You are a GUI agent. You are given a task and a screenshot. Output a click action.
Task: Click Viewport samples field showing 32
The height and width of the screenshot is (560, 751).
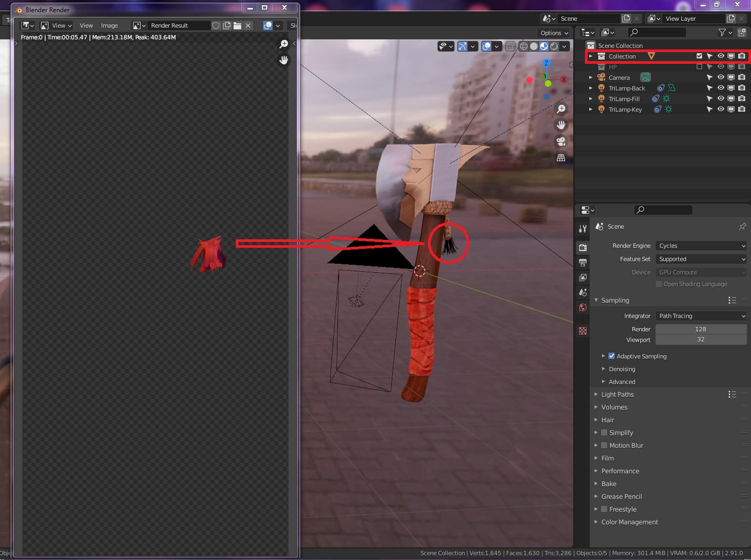(701, 339)
